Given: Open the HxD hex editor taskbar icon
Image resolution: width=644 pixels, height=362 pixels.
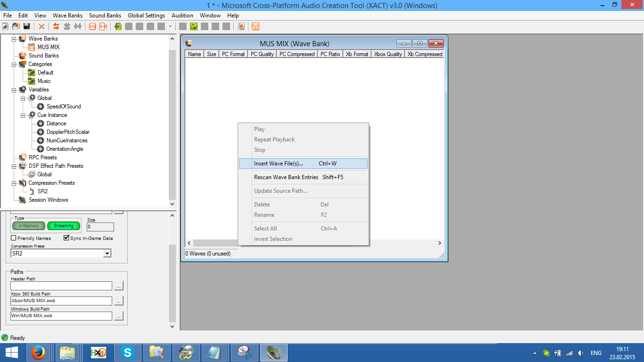Looking at the screenshot, I should 98,353.
